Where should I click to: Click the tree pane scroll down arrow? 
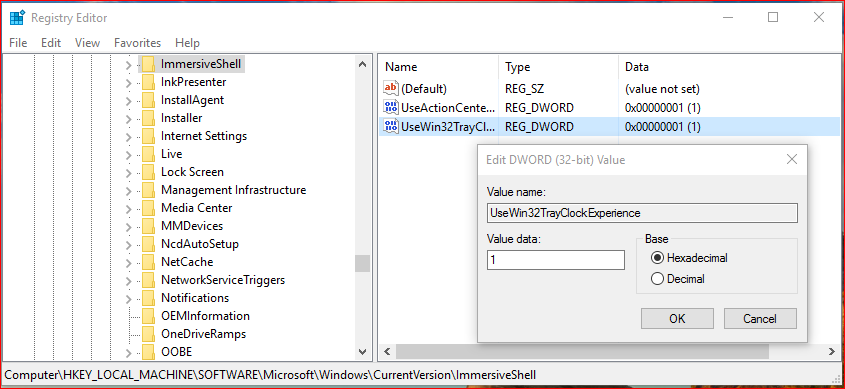coord(363,352)
